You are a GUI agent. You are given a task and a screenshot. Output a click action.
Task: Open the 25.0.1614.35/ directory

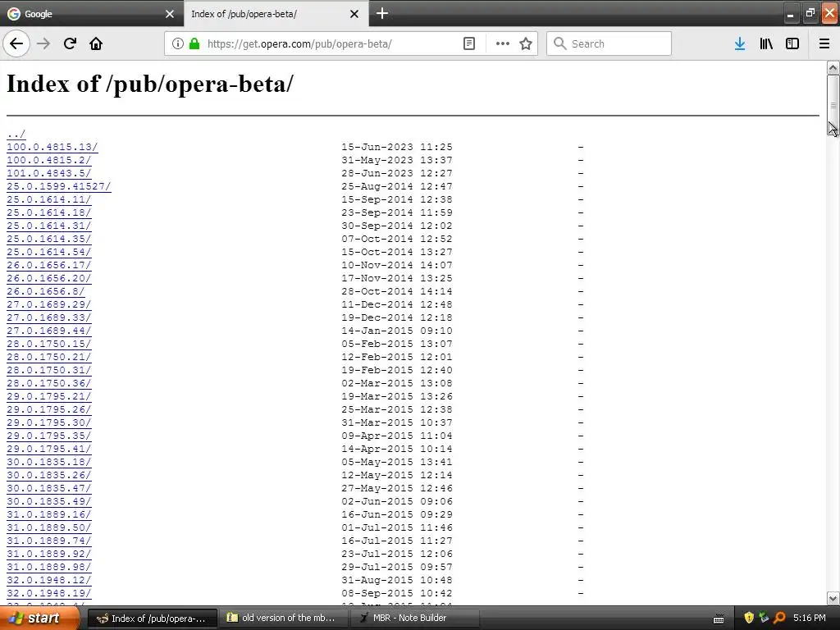click(48, 239)
